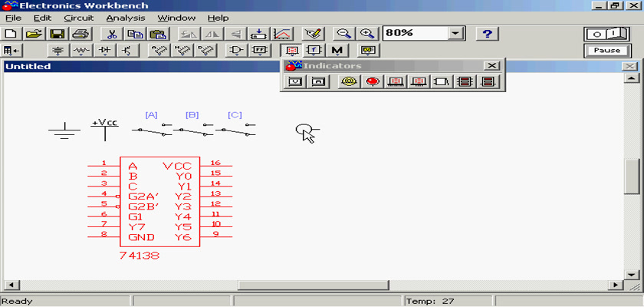Open the Transistors parts bin
The width and height of the screenshot is (644, 307).
point(127,50)
